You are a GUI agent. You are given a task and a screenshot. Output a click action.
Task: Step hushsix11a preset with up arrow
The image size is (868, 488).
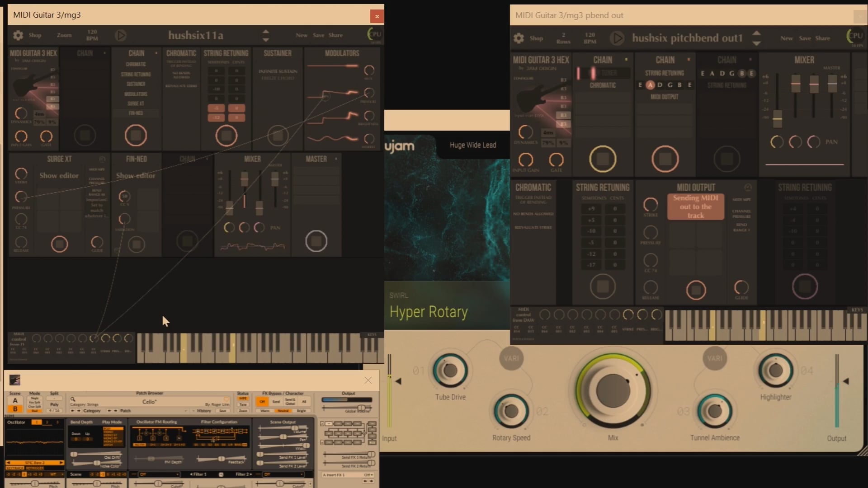click(x=266, y=32)
